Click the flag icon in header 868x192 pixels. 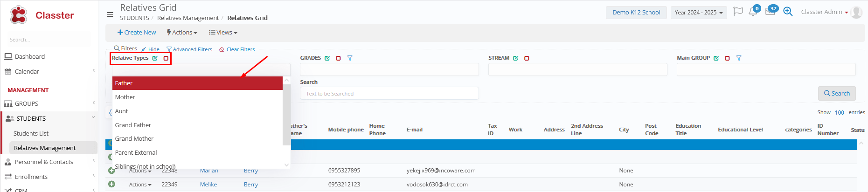coord(737,12)
